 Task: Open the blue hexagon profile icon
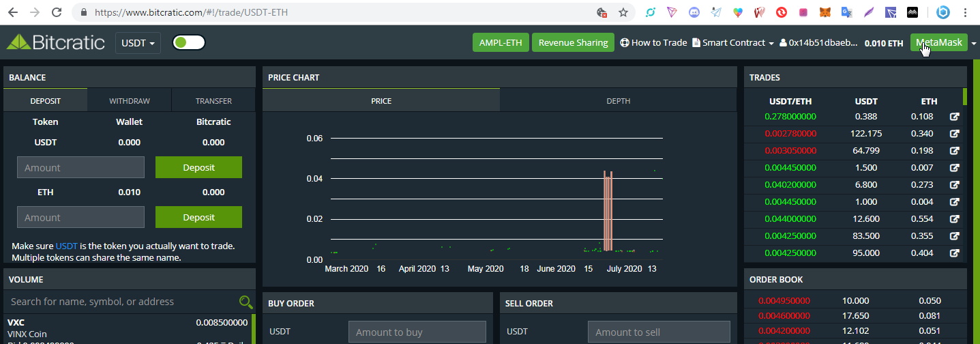[x=944, y=12]
